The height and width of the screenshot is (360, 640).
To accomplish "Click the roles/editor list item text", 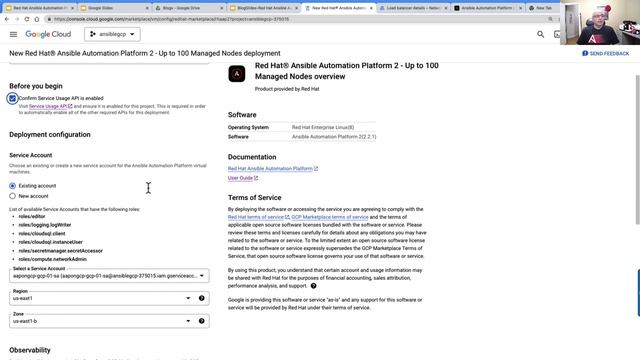I will click(32, 216).
